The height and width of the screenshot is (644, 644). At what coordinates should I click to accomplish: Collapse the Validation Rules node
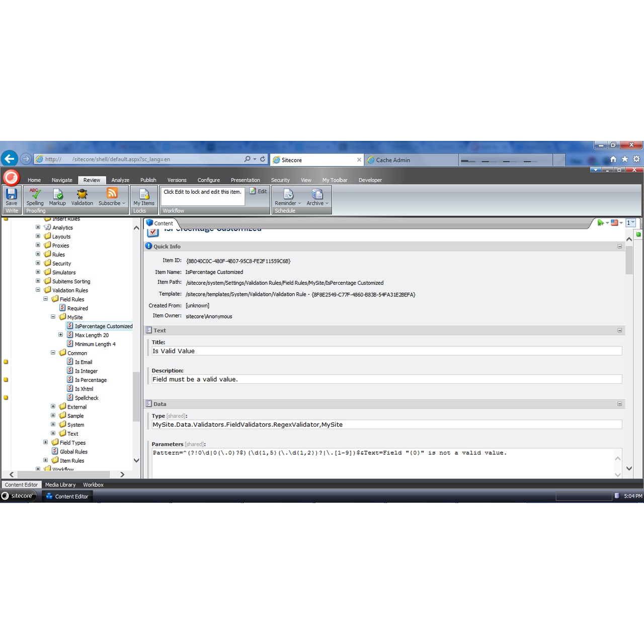click(38, 290)
